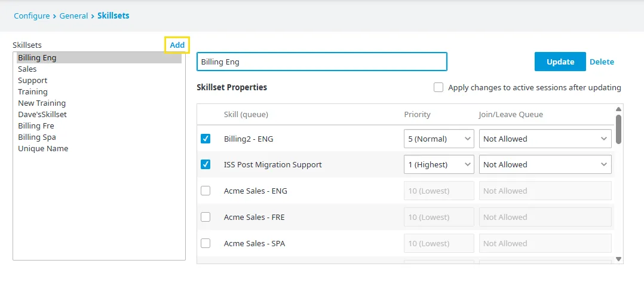Select the Sales skillset
Screen dimensions: 644x297
coord(99,69)
